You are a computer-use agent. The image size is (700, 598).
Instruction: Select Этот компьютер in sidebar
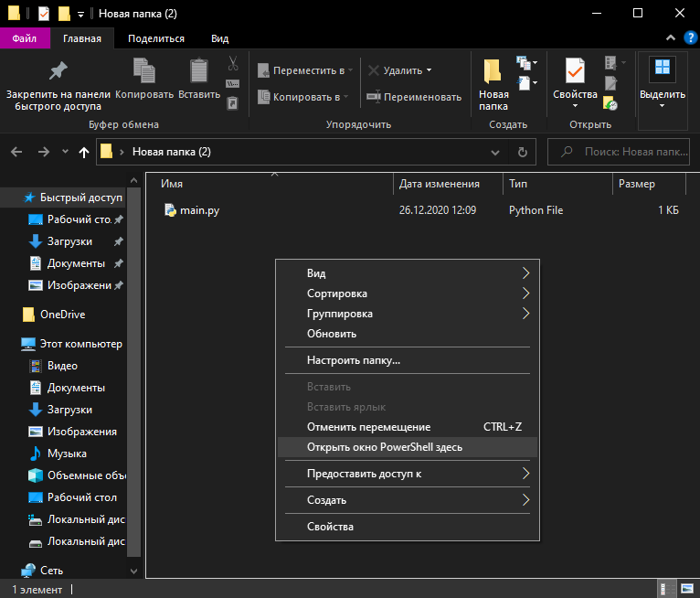click(x=73, y=344)
